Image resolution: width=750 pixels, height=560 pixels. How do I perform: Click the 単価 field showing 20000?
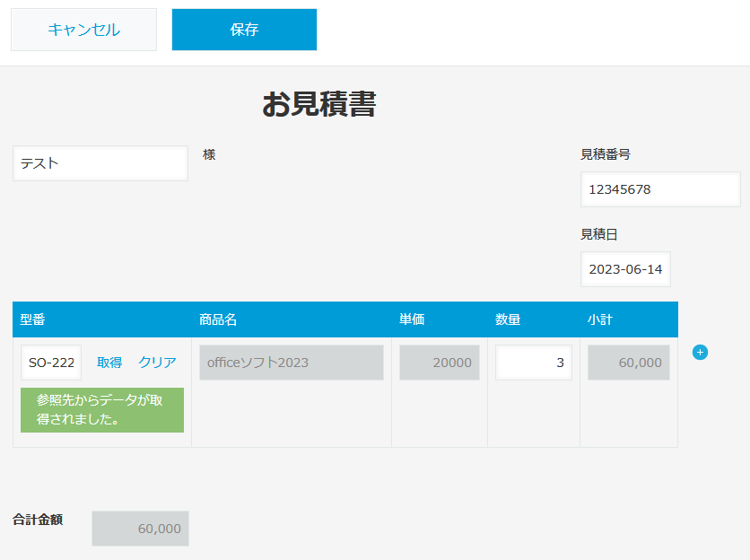point(440,363)
